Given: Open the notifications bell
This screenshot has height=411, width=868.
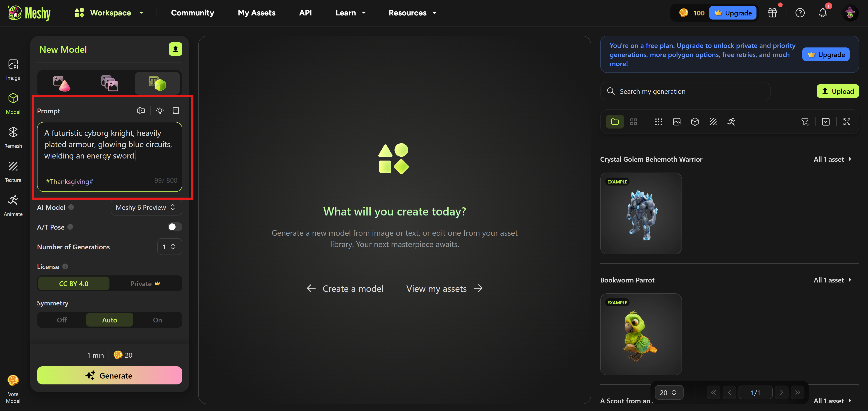Looking at the screenshot, I should point(823,13).
